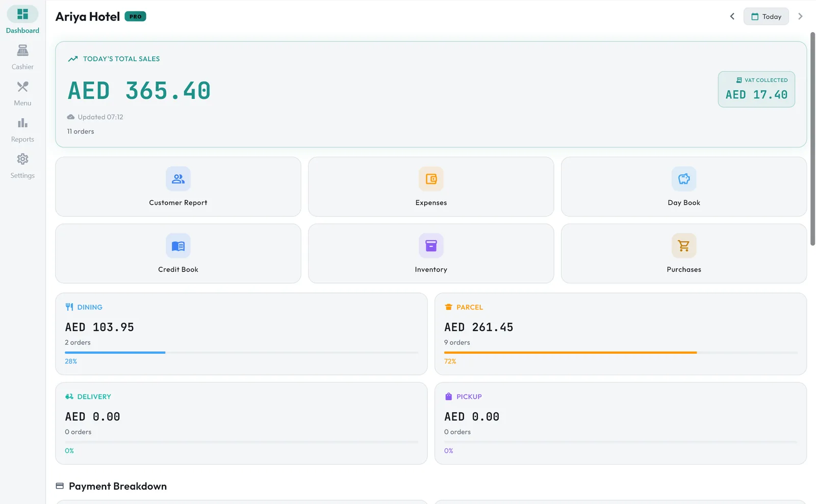Open the Cashier register icon

[22, 50]
